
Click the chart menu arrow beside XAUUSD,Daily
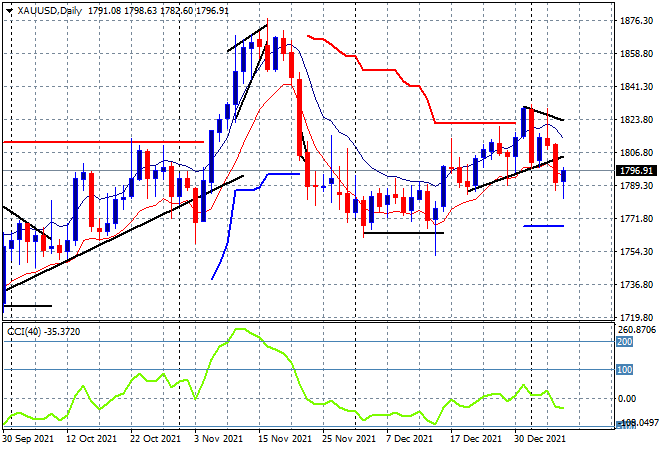coord(9,11)
